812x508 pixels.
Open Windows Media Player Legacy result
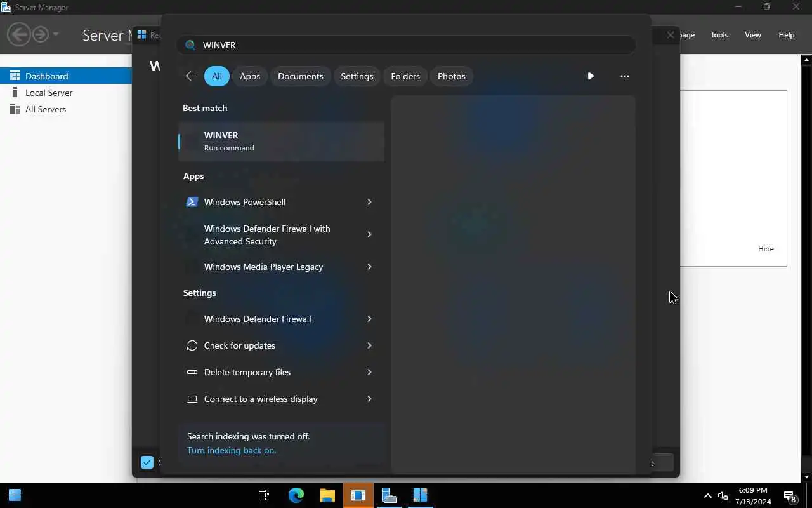click(272, 267)
